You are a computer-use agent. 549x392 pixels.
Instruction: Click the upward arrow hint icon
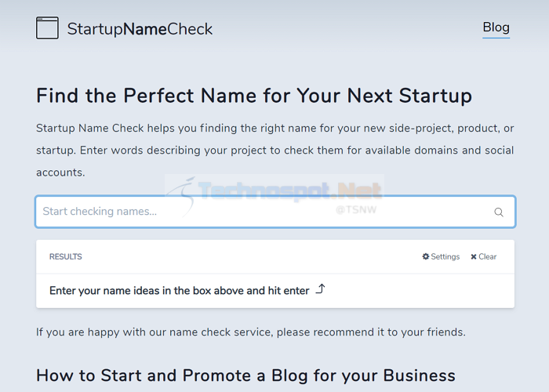pos(320,289)
